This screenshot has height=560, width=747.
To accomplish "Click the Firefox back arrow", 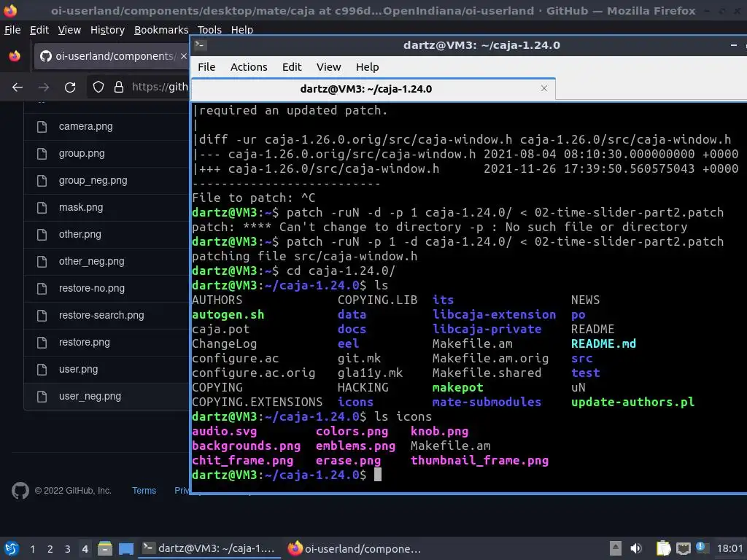I will tap(18, 87).
